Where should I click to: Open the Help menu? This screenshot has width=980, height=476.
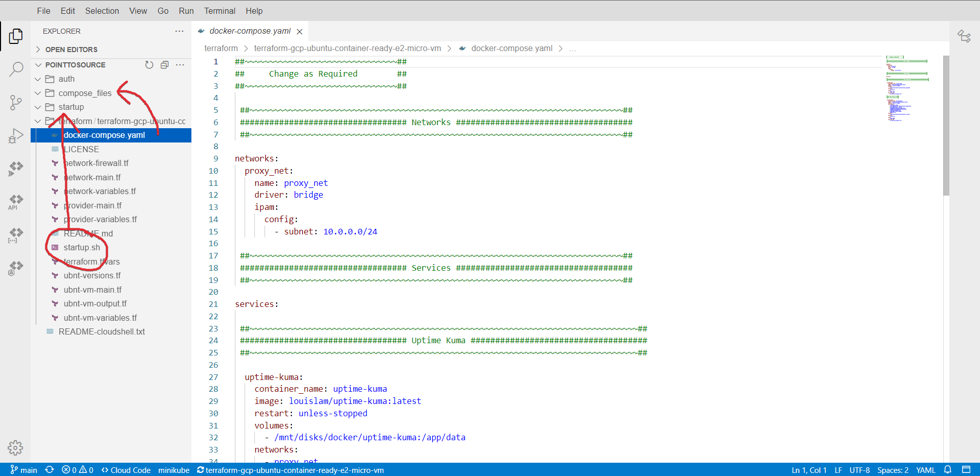[254, 11]
